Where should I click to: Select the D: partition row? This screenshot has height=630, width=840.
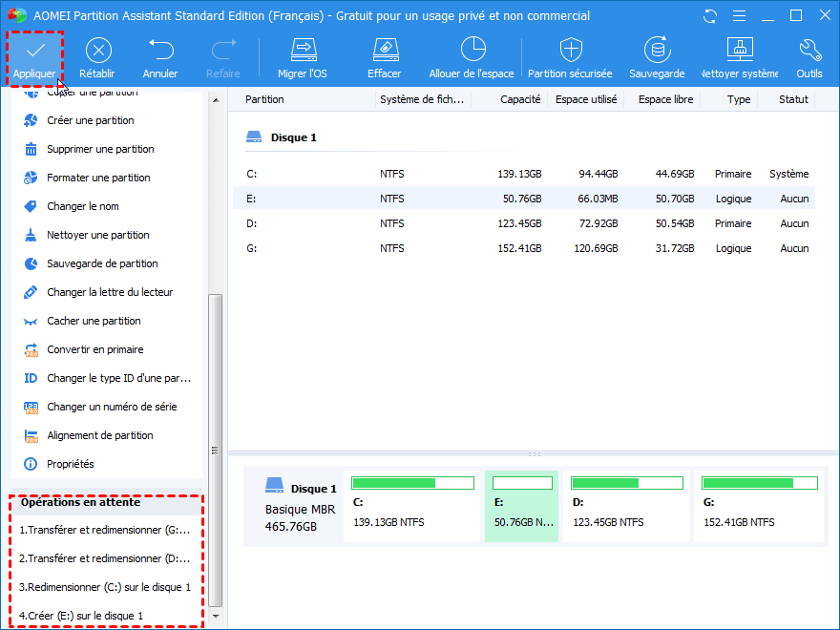524,223
